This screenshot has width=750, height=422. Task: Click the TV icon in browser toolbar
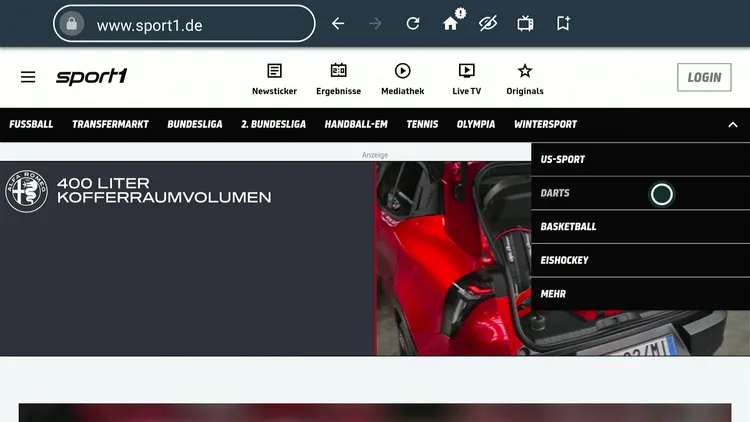point(525,23)
